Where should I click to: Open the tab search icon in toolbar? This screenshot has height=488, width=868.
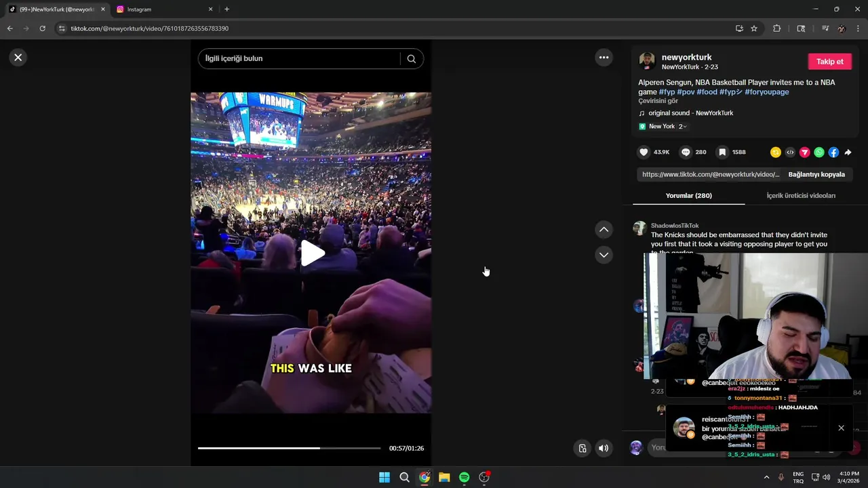coord(801,28)
